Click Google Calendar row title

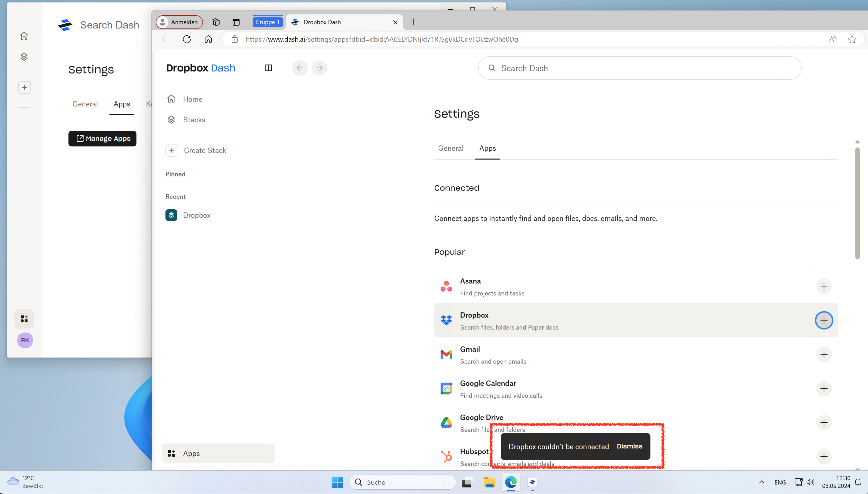tap(488, 383)
